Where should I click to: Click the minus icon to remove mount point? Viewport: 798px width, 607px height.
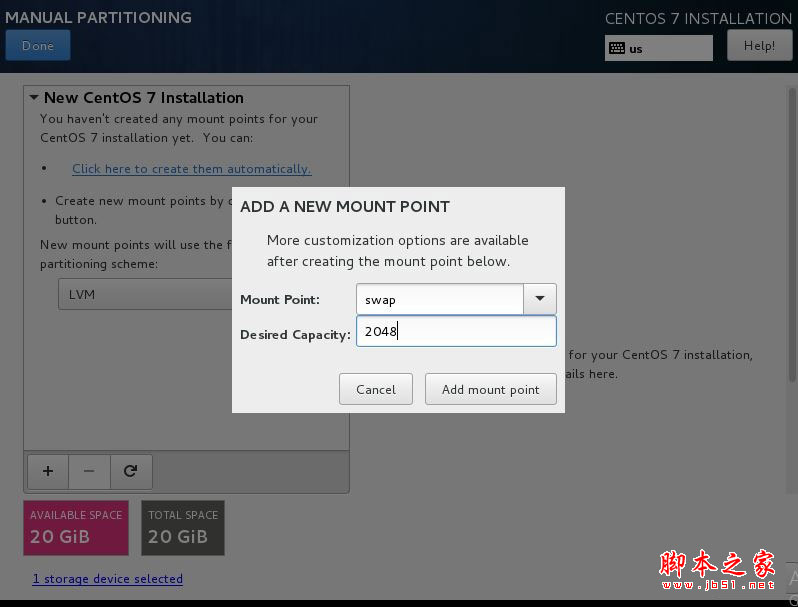coord(89,471)
